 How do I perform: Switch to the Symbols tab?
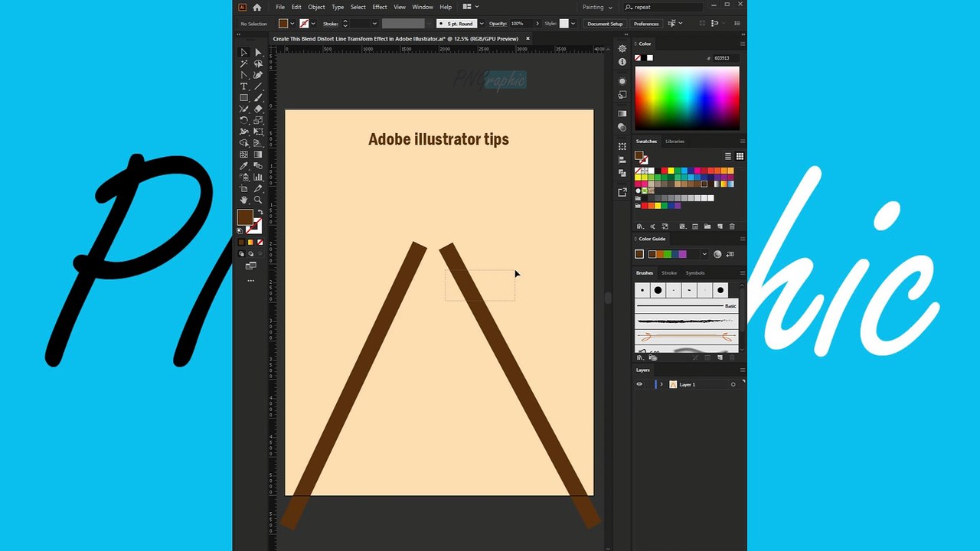[x=695, y=272]
